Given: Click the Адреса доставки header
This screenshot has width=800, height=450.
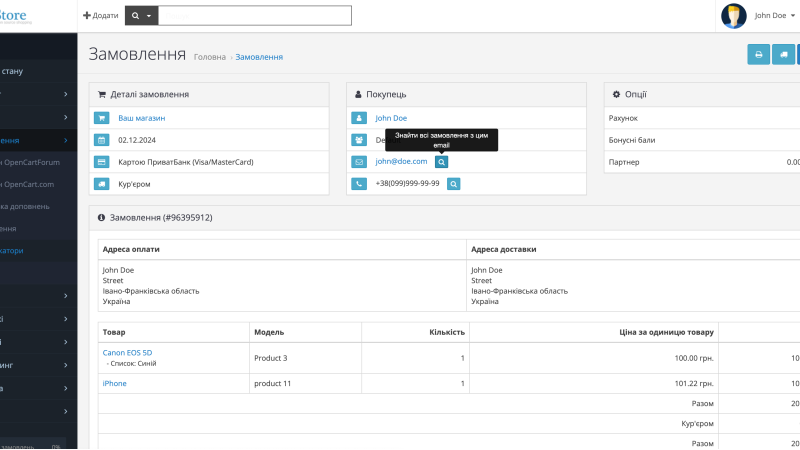Looking at the screenshot, I should 504,249.
